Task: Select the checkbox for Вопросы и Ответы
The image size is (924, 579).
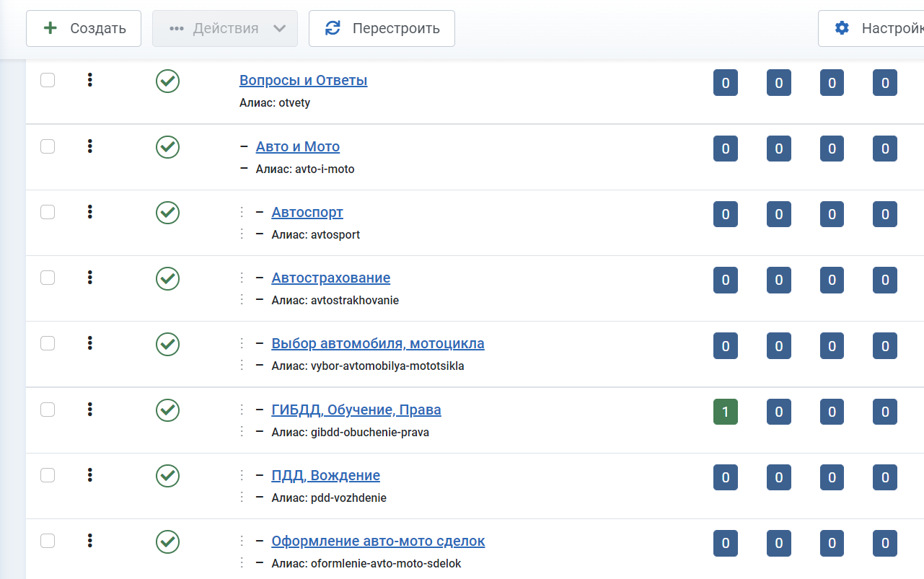Action: (x=48, y=80)
